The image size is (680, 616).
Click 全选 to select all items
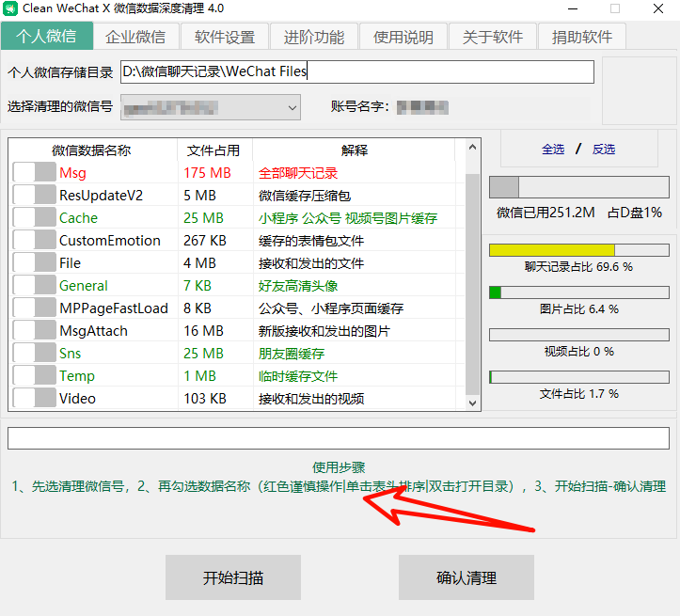click(x=553, y=150)
